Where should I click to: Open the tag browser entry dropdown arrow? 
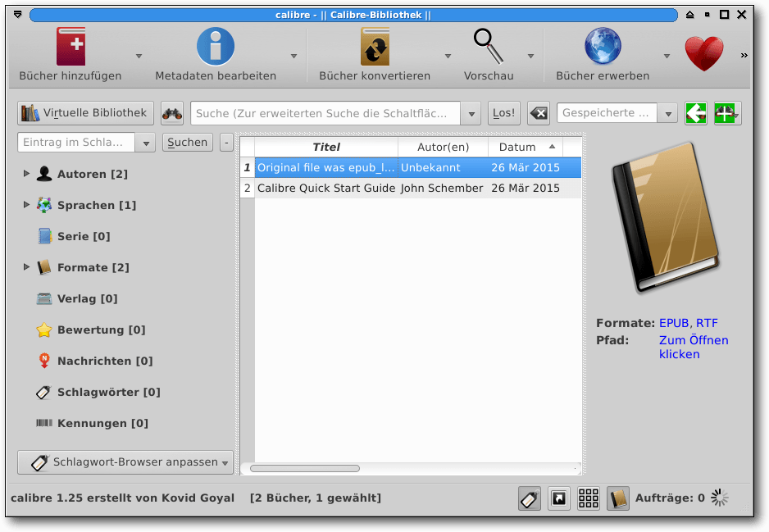click(146, 143)
